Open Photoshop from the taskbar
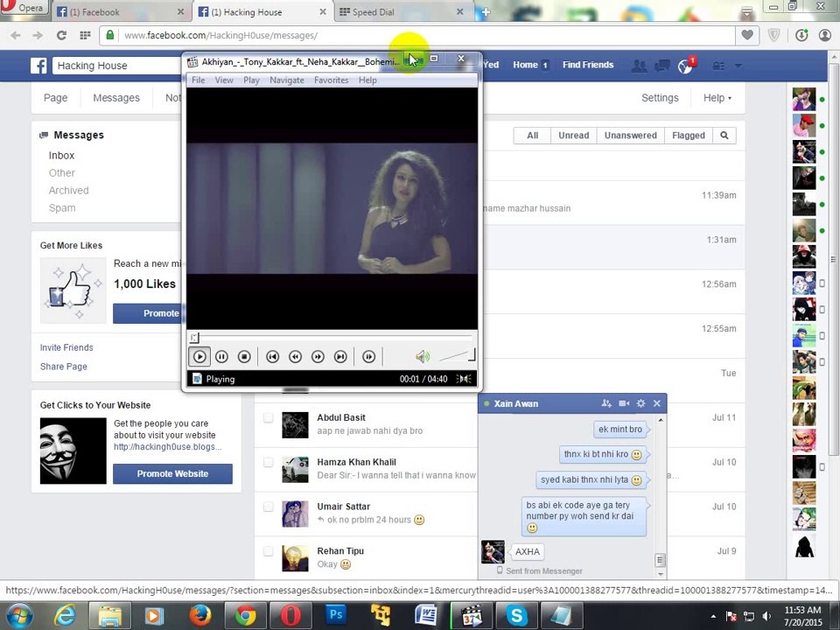The image size is (840, 630). click(x=336, y=615)
